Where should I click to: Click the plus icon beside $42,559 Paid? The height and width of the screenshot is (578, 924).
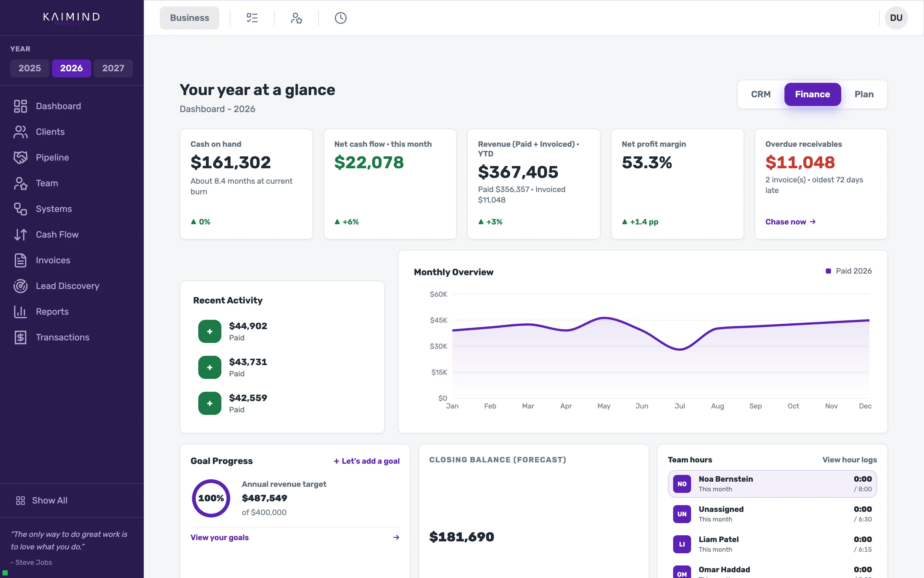tap(210, 403)
